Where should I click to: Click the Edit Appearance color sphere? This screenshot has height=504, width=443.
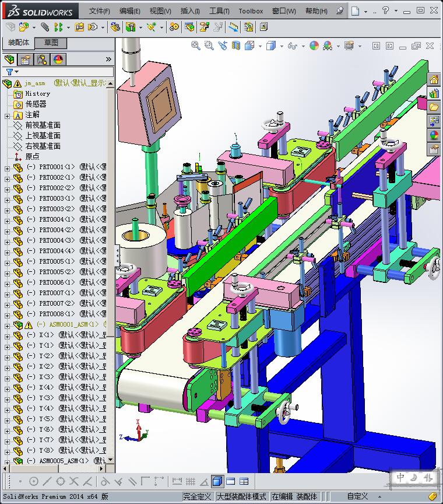(314, 45)
